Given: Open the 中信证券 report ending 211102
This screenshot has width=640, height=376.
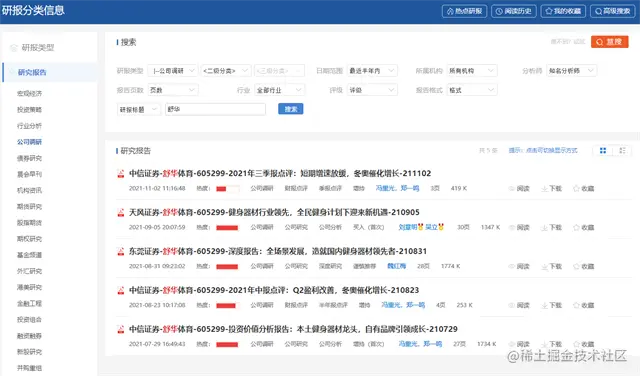Looking at the screenshot, I should click(x=280, y=174).
